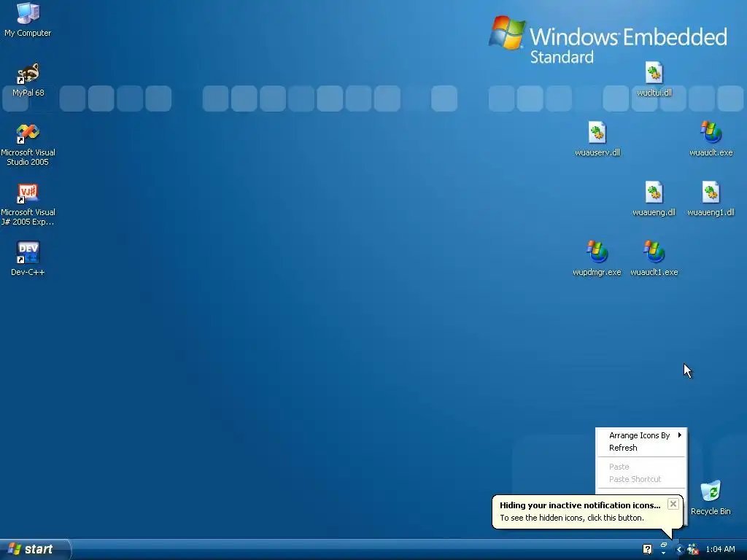Select the My Computer desktop icon
Image resolution: width=747 pixels, height=560 pixels.
(28, 20)
